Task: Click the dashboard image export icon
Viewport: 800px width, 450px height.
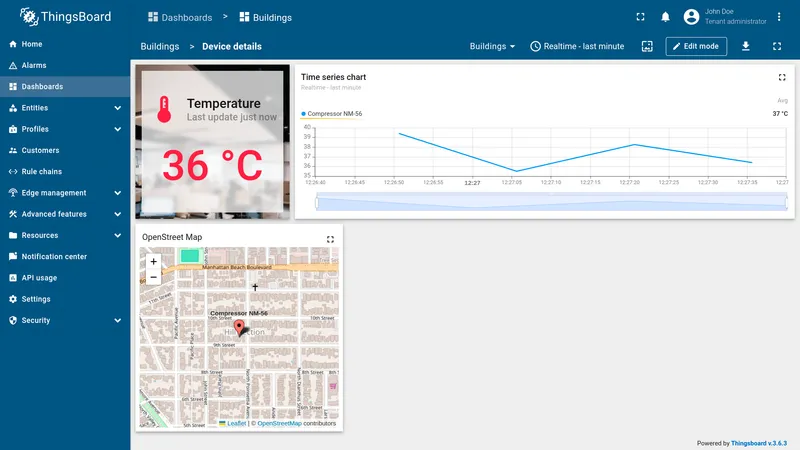Action: click(647, 46)
